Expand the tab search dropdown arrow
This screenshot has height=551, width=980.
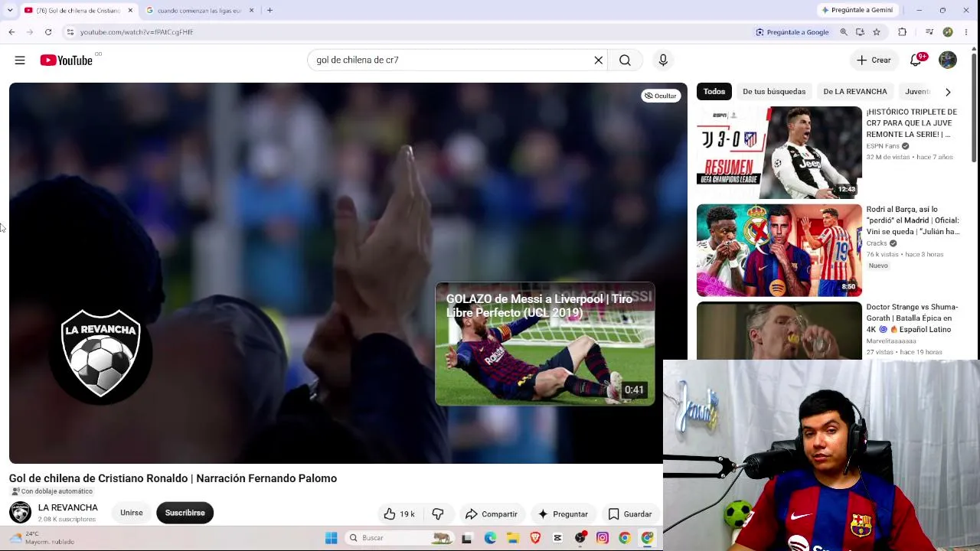point(10,11)
